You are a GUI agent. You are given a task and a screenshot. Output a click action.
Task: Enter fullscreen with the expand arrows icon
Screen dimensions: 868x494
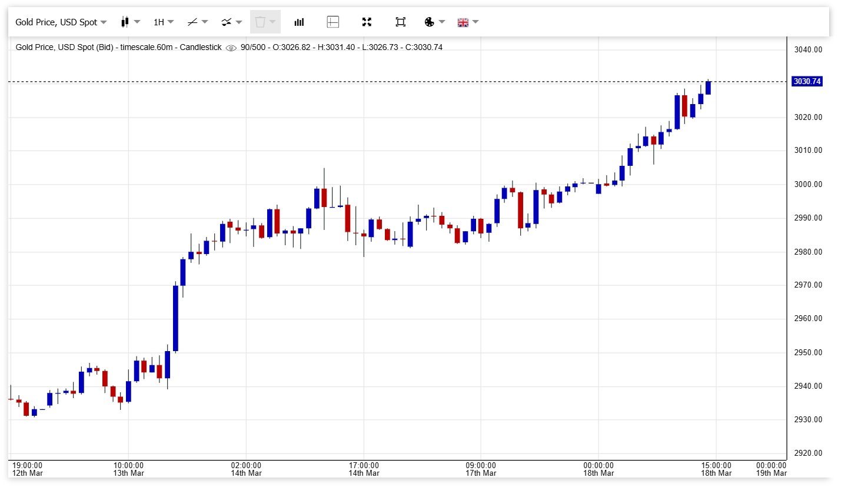[x=367, y=22]
